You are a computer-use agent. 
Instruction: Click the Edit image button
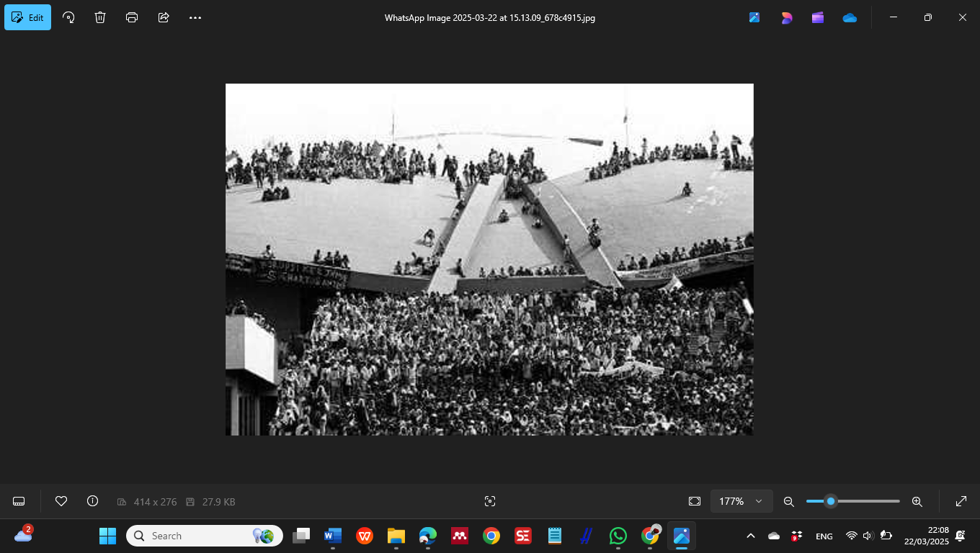click(x=28, y=17)
